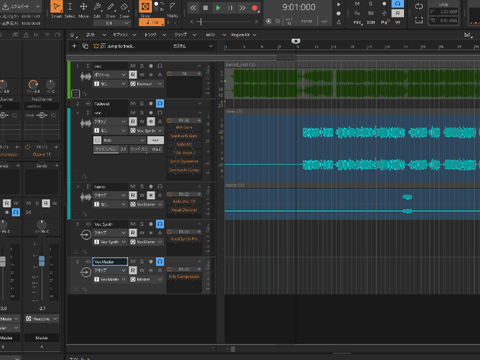
Task: Toggle the vox track send enable button
Action: click(97, 140)
